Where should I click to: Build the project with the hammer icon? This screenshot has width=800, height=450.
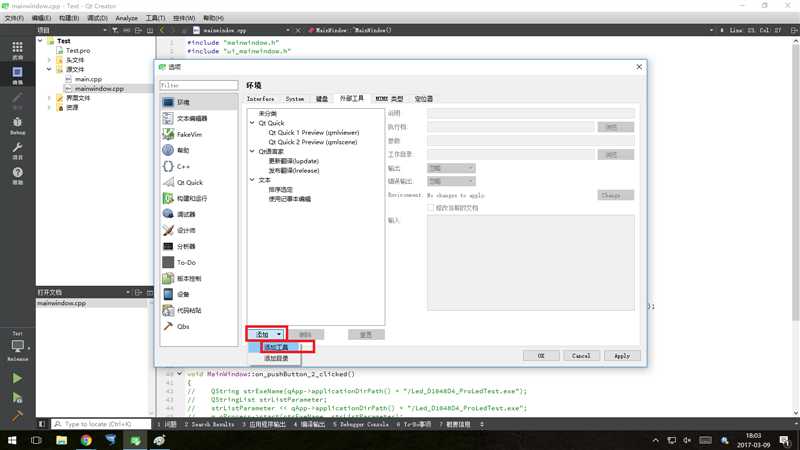[17, 416]
